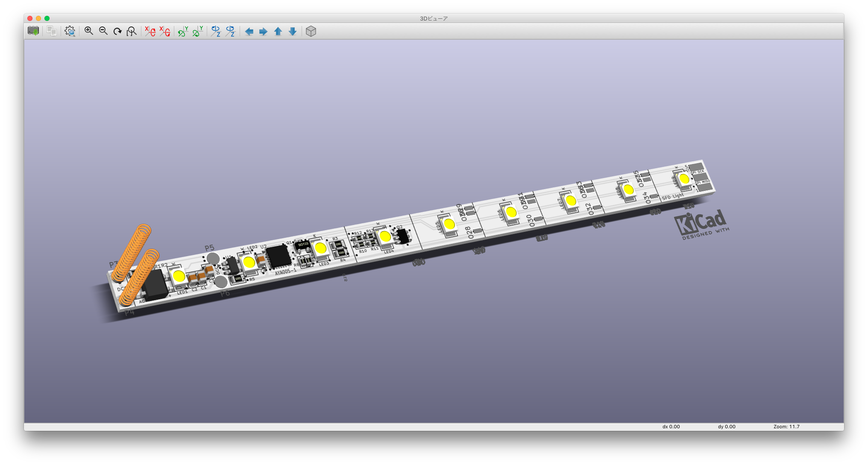Click the reload board icon
Image resolution: width=868 pixels, height=465 pixels.
[33, 31]
